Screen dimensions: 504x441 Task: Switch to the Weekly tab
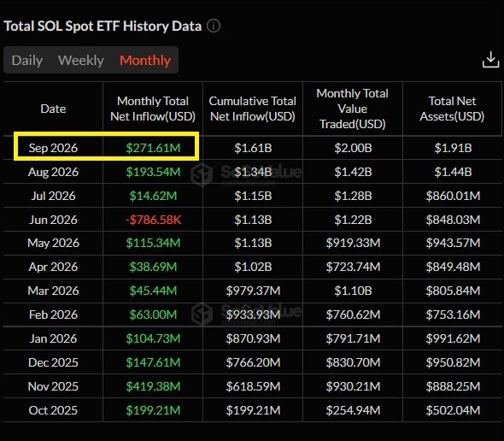tap(81, 60)
